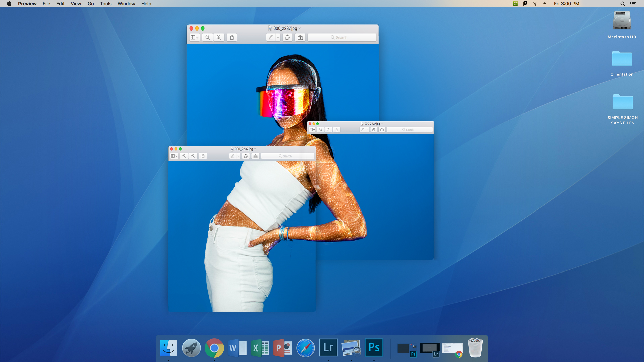The width and height of the screenshot is (644, 362).
Task: Click the Share button in the top Preview window
Action: coord(232,37)
